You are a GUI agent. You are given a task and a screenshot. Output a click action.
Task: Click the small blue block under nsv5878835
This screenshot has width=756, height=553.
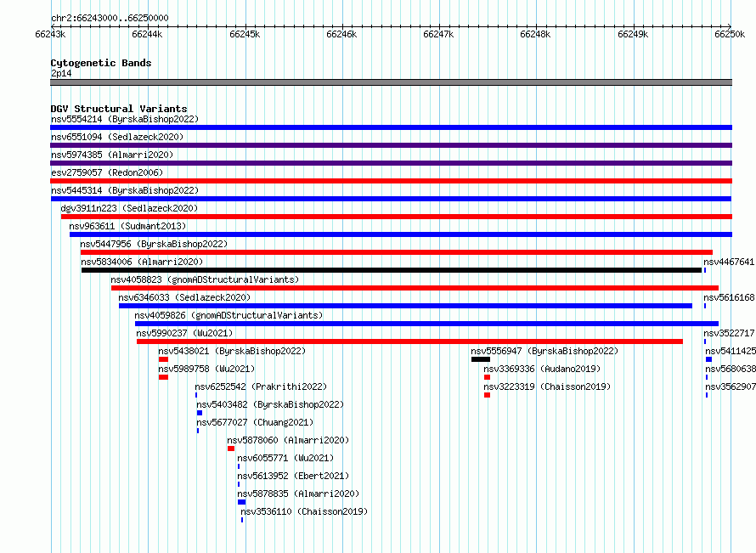pyautogui.click(x=241, y=502)
